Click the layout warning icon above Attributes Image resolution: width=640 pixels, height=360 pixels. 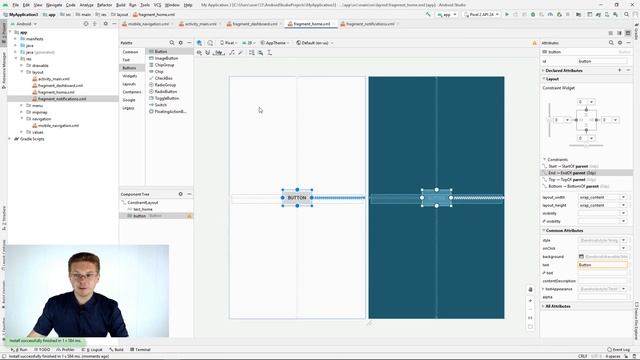coord(534,43)
